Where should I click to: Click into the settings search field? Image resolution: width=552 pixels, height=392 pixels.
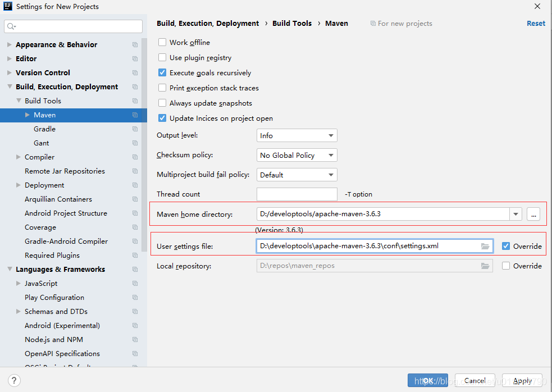[x=73, y=26]
